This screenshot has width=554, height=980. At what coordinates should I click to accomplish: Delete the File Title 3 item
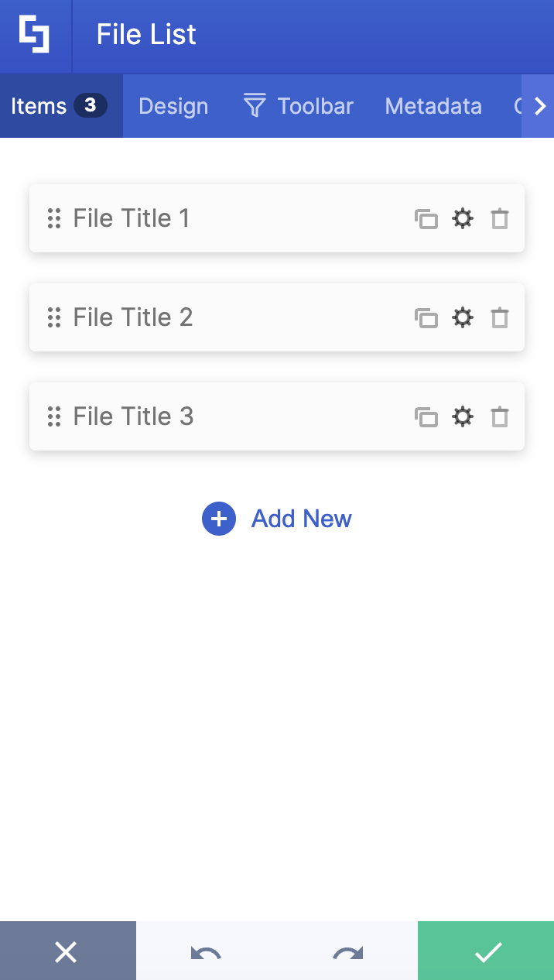pos(499,416)
